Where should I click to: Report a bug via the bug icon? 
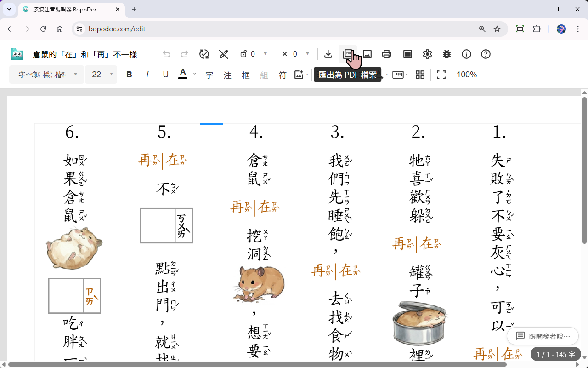[x=447, y=54]
